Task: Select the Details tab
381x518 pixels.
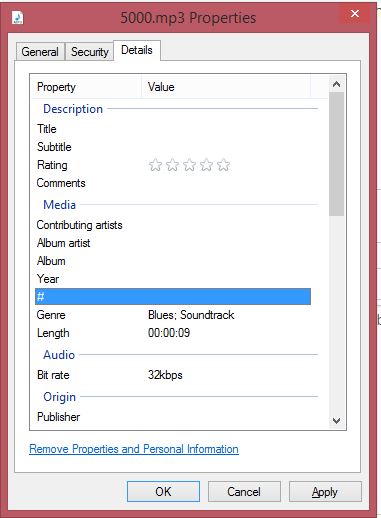Action: pos(137,50)
